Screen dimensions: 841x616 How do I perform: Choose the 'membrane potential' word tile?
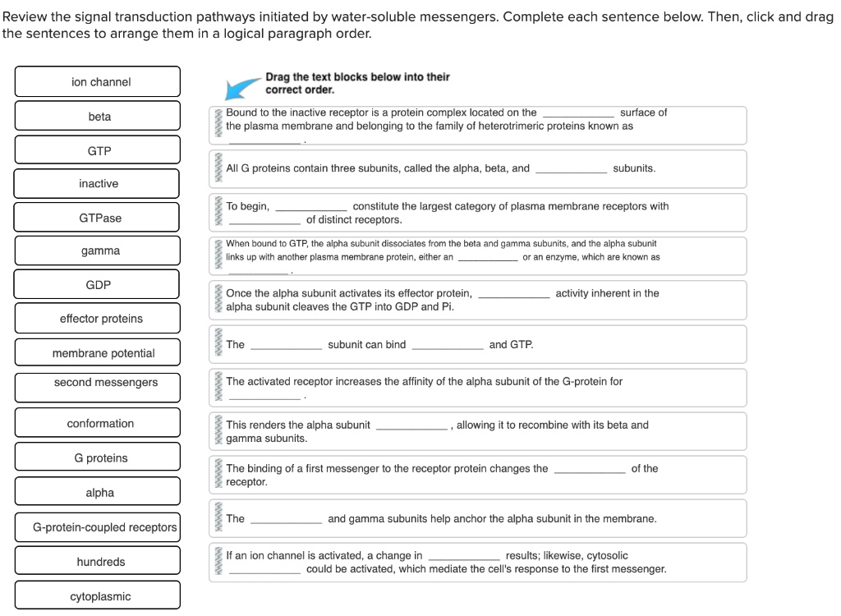tap(97, 352)
